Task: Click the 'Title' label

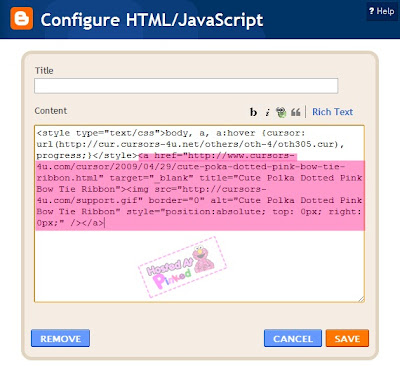Action: 44,71
